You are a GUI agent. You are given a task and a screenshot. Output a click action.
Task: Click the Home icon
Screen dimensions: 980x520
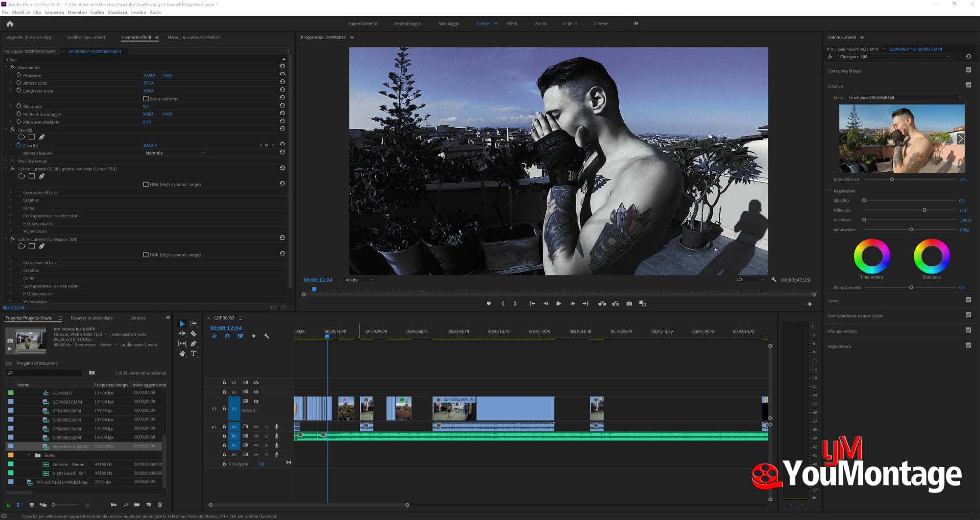(10, 23)
